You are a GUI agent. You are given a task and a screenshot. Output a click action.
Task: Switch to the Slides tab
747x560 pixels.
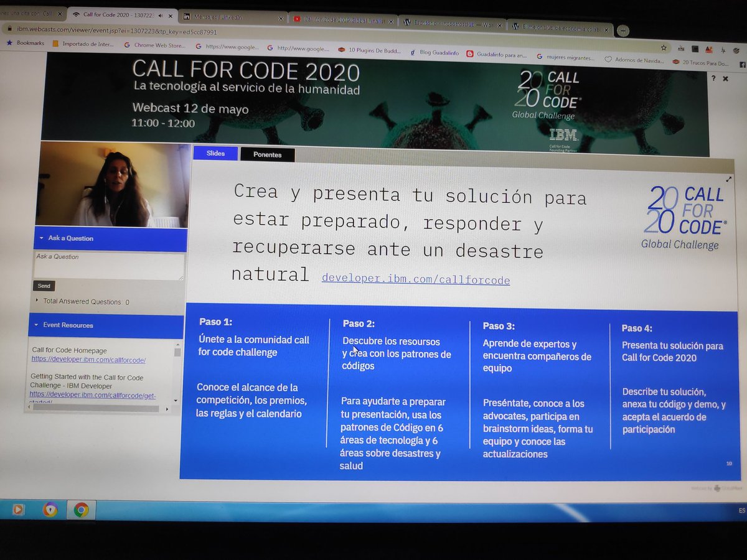click(x=215, y=153)
